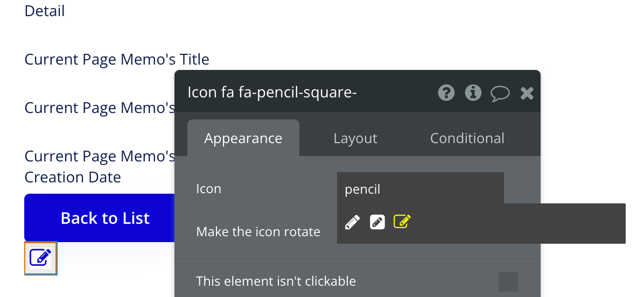644x297 pixels.
Task: Pick the yellow outlined pencil-square icon option
Action: click(x=402, y=222)
